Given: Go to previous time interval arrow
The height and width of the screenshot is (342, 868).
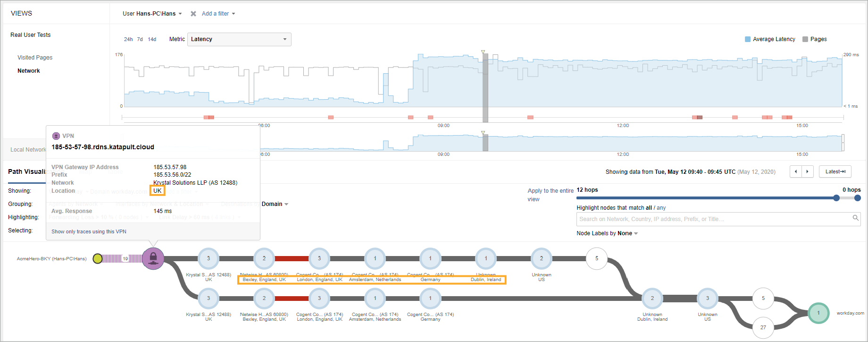Looking at the screenshot, I should coord(796,171).
